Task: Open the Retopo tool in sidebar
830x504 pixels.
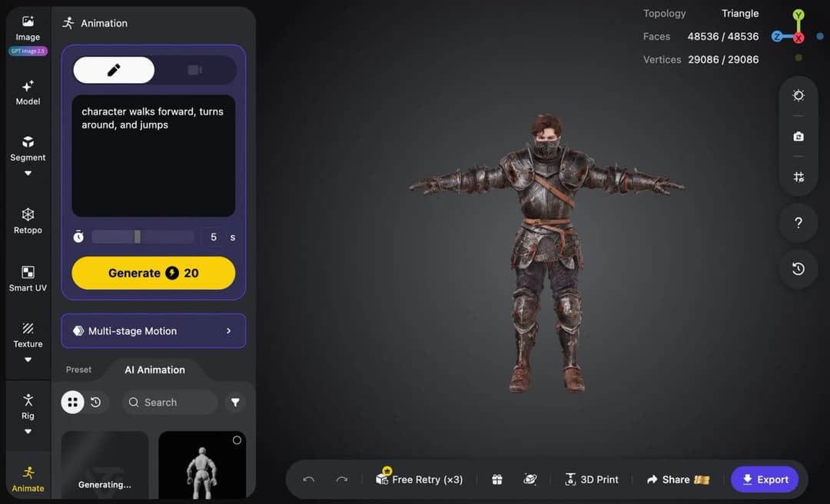Action: [x=28, y=221]
